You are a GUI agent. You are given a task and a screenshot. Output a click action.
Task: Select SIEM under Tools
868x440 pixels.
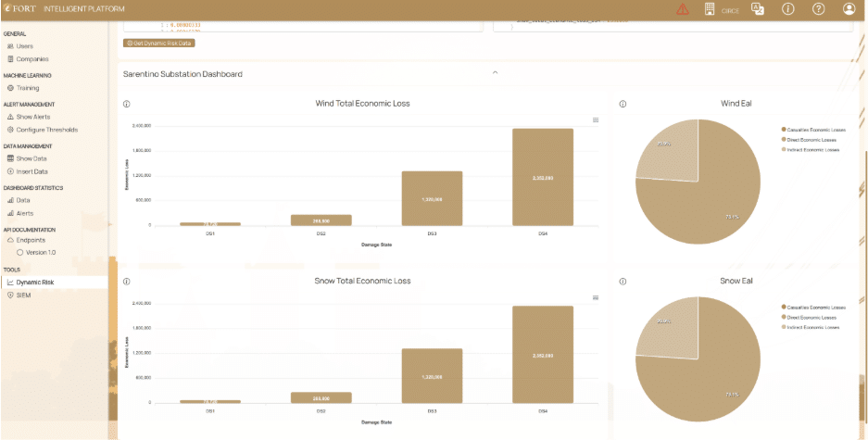19,295
